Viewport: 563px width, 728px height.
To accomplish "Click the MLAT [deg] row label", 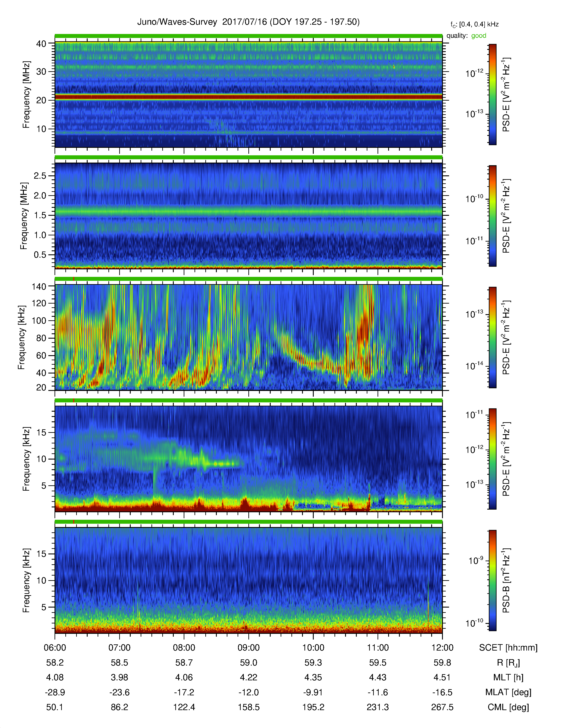I will [x=508, y=692].
